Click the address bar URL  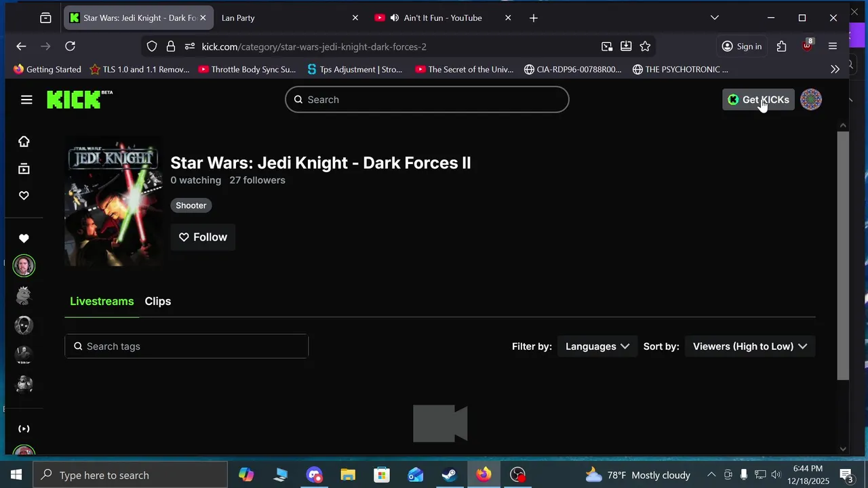tap(314, 47)
